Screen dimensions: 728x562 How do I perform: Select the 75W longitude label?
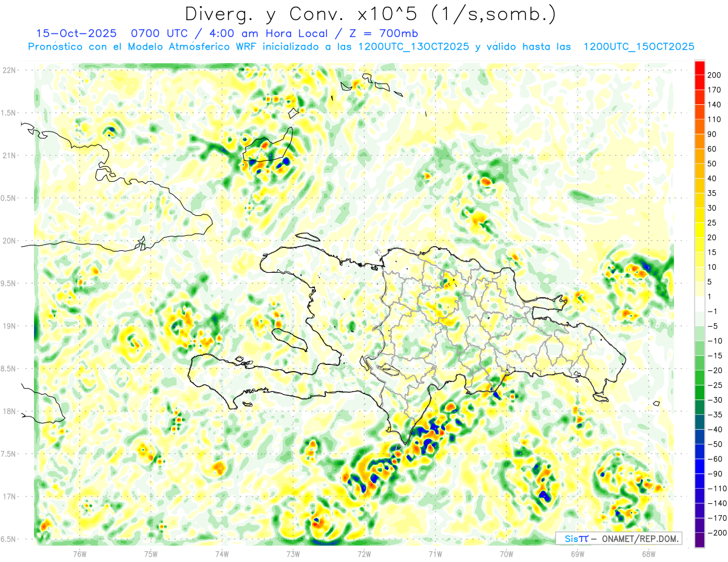pyautogui.click(x=151, y=553)
